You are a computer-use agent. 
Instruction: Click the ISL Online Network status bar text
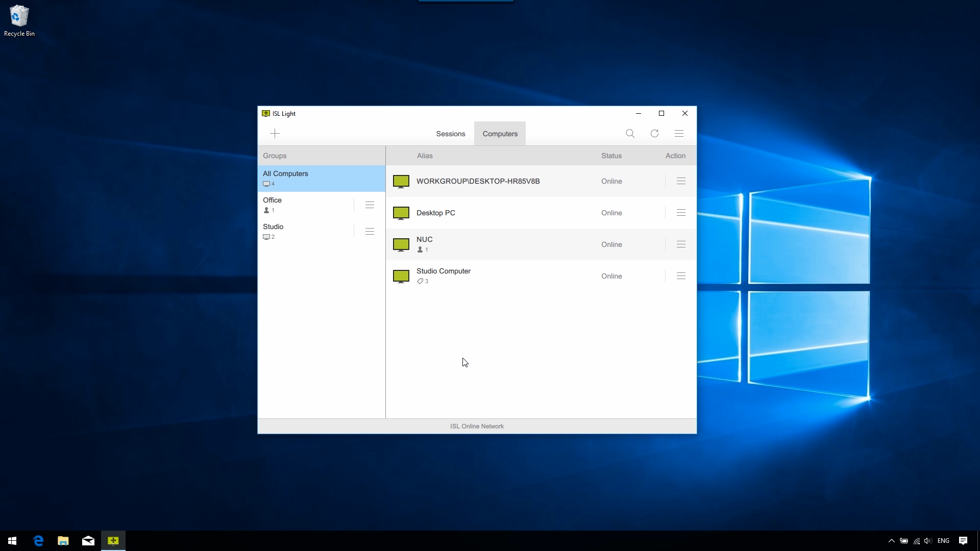(x=477, y=426)
